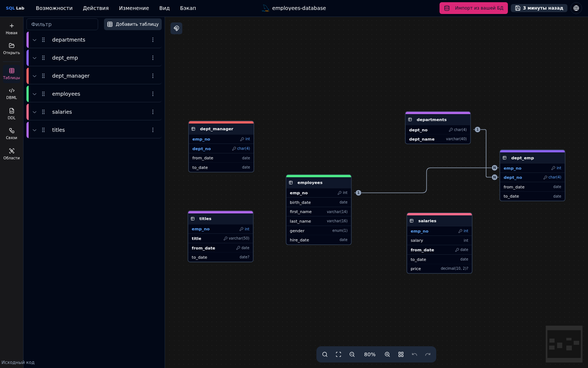Redo the last change
This screenshot has height=368, width=588.
pos(428,354)
